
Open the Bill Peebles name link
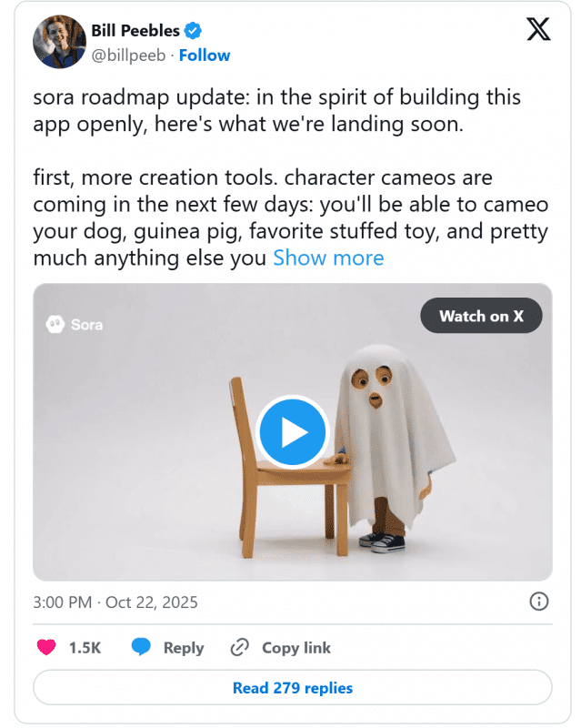click(135, 31)
